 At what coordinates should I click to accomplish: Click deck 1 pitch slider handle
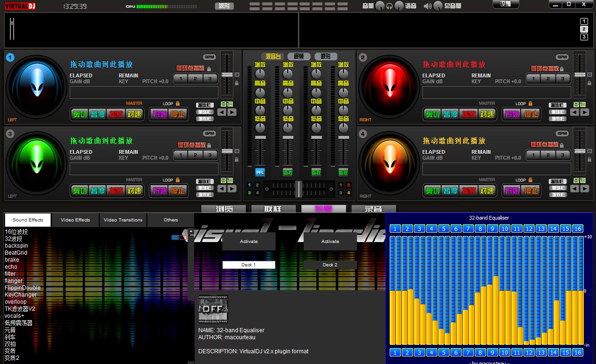click(227, 75)
